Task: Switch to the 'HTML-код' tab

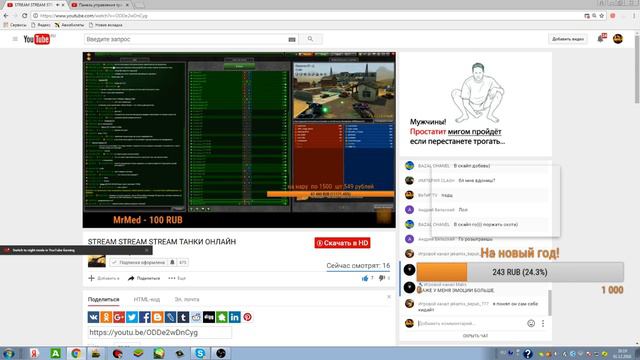Action: (147, 300)
